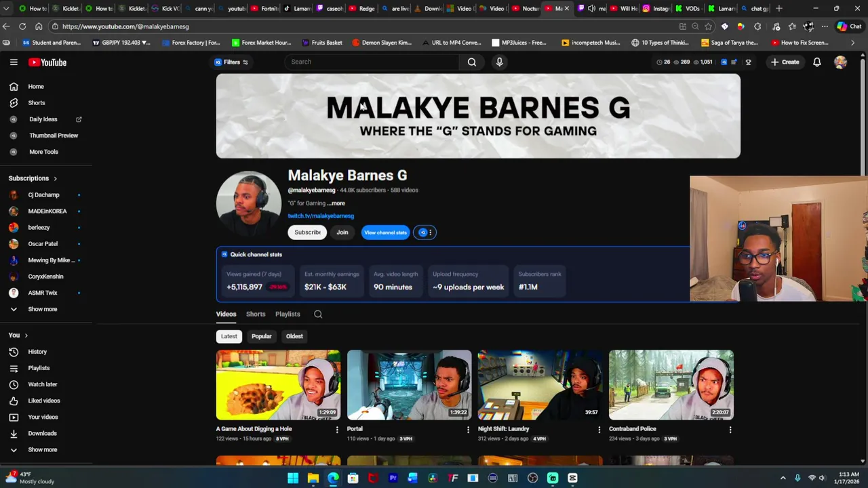Image resolution: width=868 pixels, height=488 pixels.
Task: Expand Subscriptions section arrow
Action: 55,178
